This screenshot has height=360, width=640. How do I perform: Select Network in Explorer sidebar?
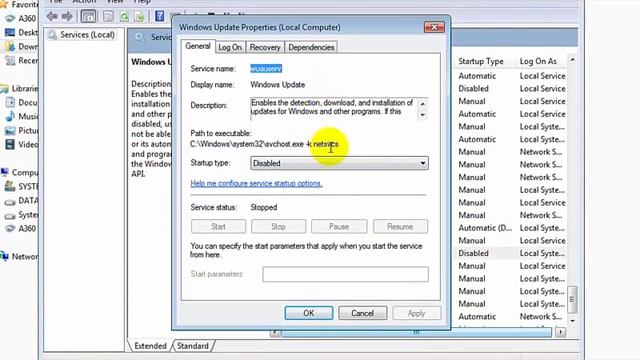[20, 256]
